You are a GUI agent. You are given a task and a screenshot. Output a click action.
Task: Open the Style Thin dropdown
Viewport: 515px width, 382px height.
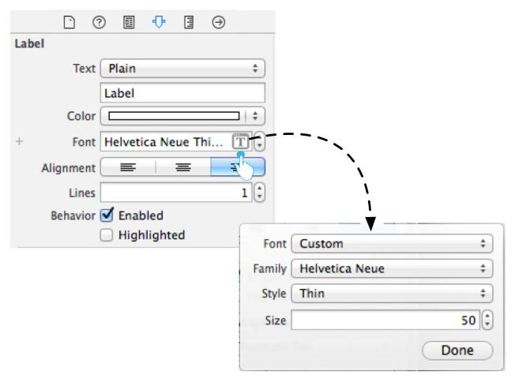[x=392, y=293]
